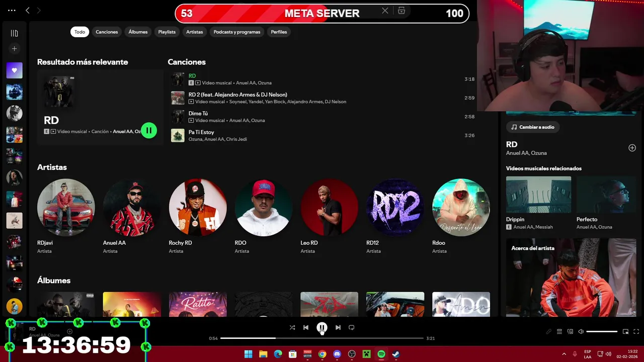Open the lyrics microphone icon
This screenshot has width=644, height=362.
549,331
